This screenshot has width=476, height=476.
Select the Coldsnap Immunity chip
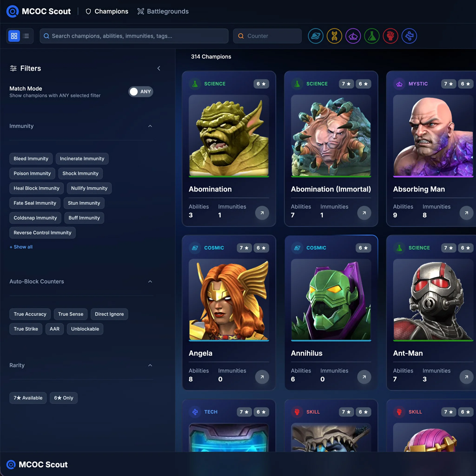tap(35, 218)
